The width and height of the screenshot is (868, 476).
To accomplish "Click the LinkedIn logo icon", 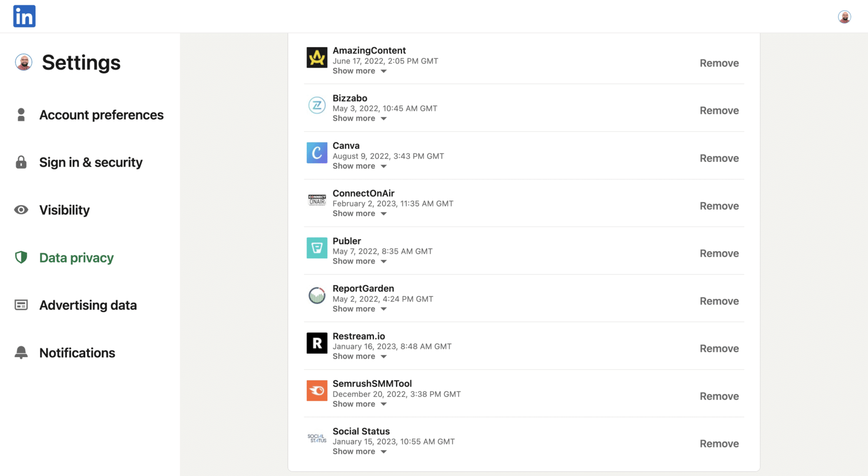I will (x=24, y=16).
